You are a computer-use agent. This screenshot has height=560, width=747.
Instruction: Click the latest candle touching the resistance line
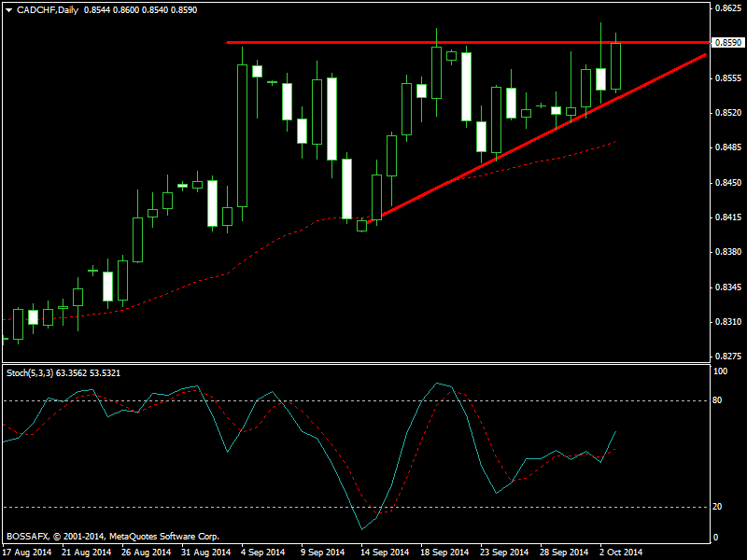615,65
